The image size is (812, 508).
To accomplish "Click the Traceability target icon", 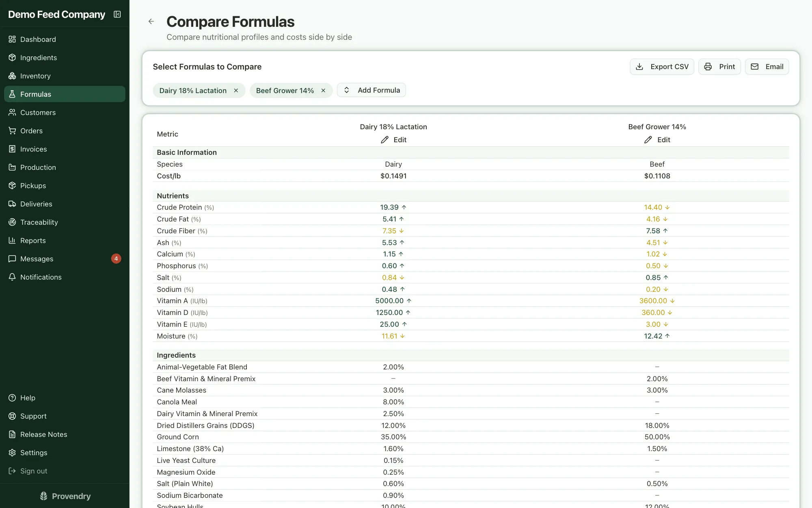I will (12, 222).
